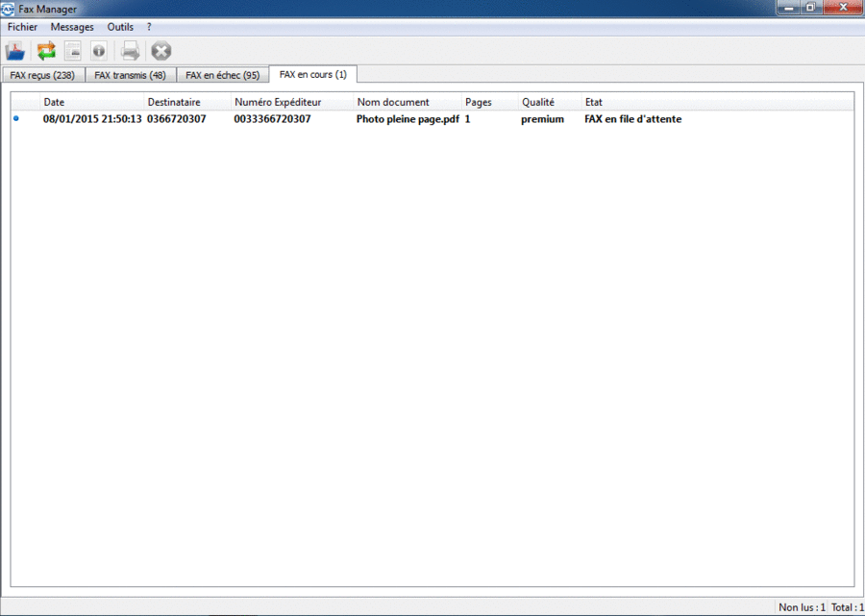Sort by the Destinataire column header

(174, 102)
